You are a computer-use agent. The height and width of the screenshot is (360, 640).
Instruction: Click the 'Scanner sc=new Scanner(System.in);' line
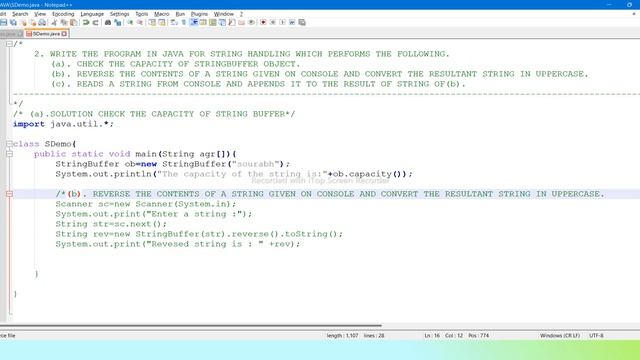coord(146,204)
